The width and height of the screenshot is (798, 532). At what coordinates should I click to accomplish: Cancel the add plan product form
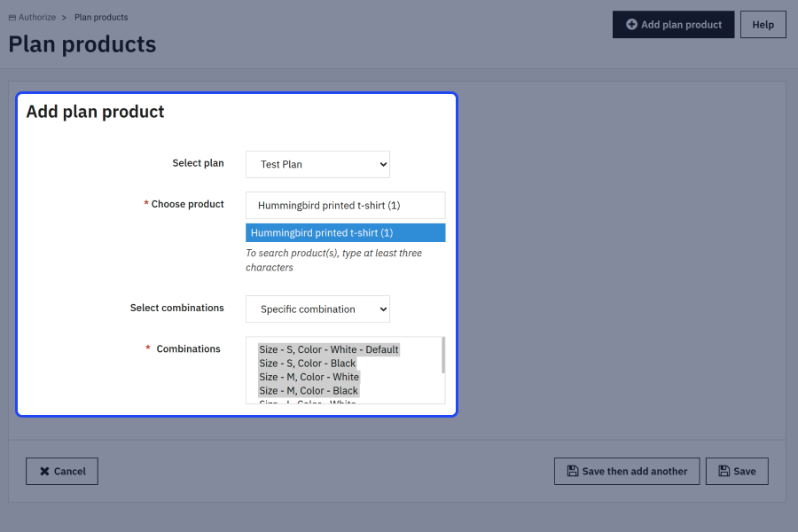(x=62, y=472)
